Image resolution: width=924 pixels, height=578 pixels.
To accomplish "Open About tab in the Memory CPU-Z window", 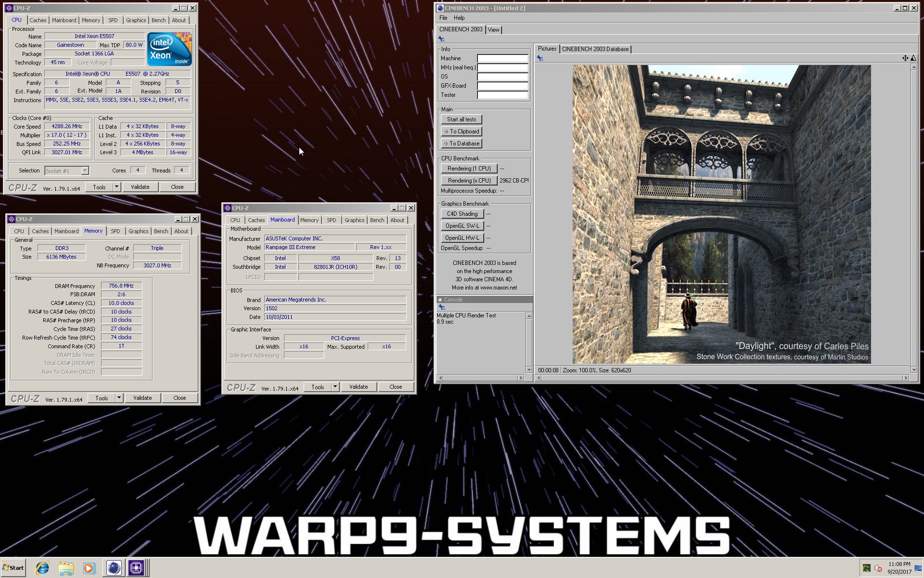I will [x=181, y=231].
